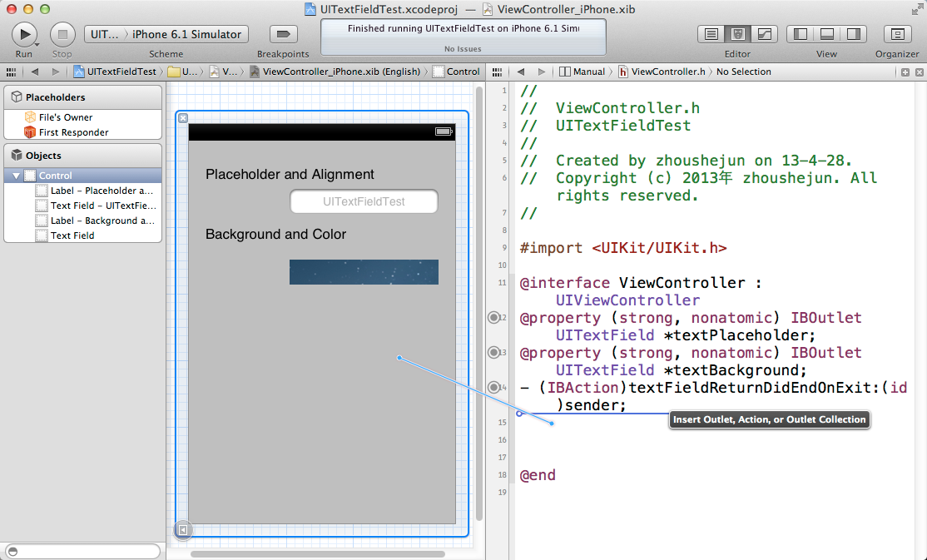Open the Manual assistant mode menu
Screen dimensions: 927x560
(582, 72)
